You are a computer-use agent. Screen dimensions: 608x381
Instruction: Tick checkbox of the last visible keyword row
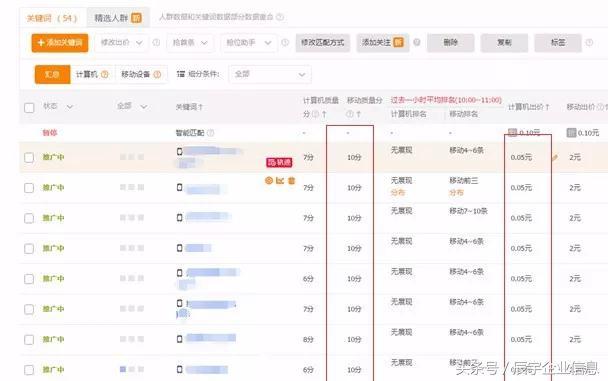coord(29,370)
